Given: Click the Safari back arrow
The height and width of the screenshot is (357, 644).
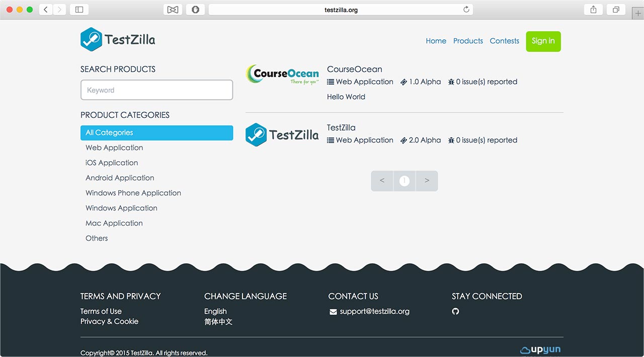Looking at the screenshot, I should point(46,10).
